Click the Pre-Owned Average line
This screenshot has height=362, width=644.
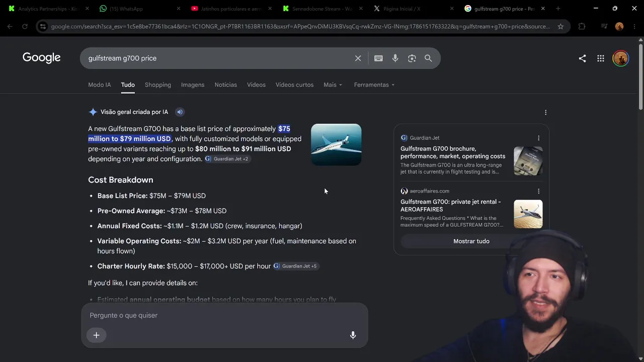[162, 211]
